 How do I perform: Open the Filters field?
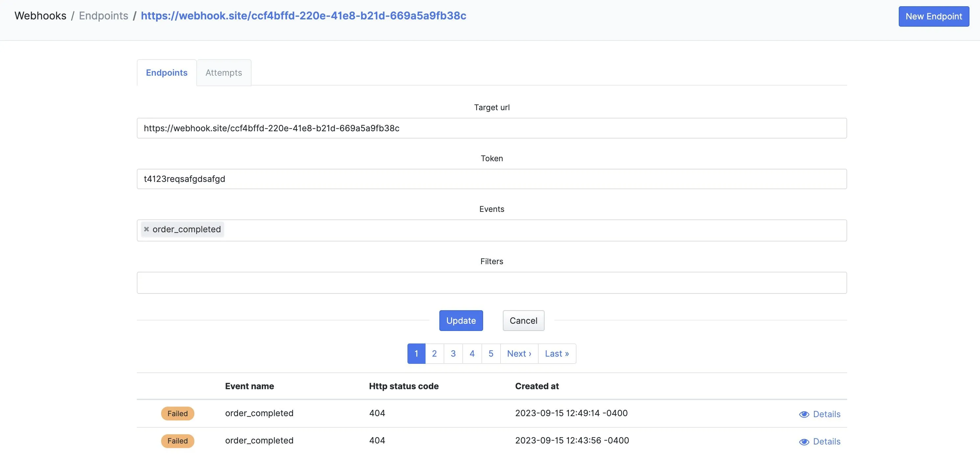[x=492, y=282]
